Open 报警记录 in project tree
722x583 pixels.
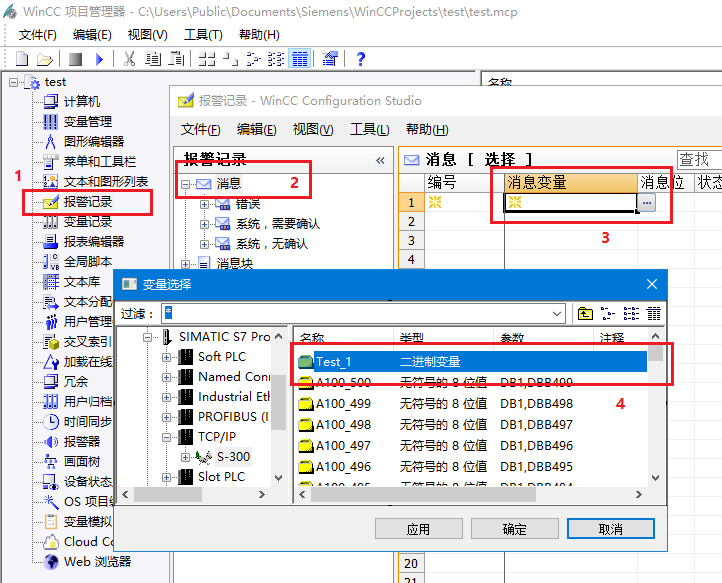coord(87,202)
